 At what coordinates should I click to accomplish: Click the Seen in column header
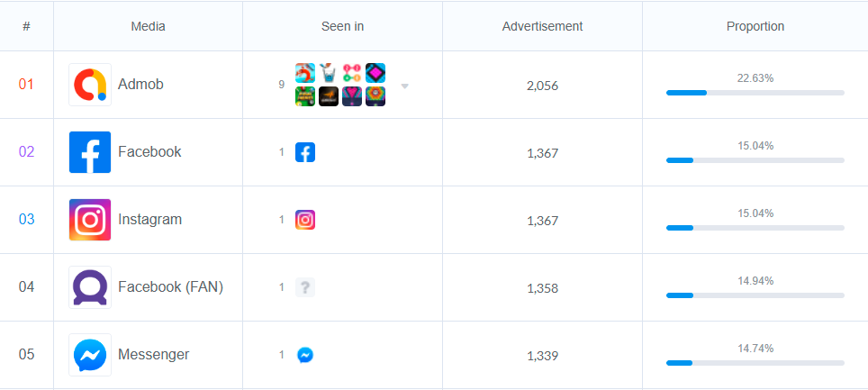pyautogui.click(x=342, y=26)
